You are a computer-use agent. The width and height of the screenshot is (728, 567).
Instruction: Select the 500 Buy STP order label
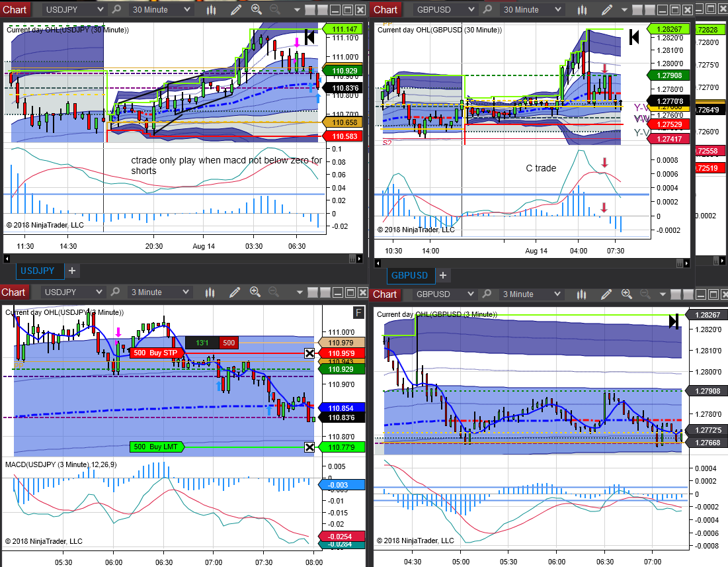(x=157, y=353)
